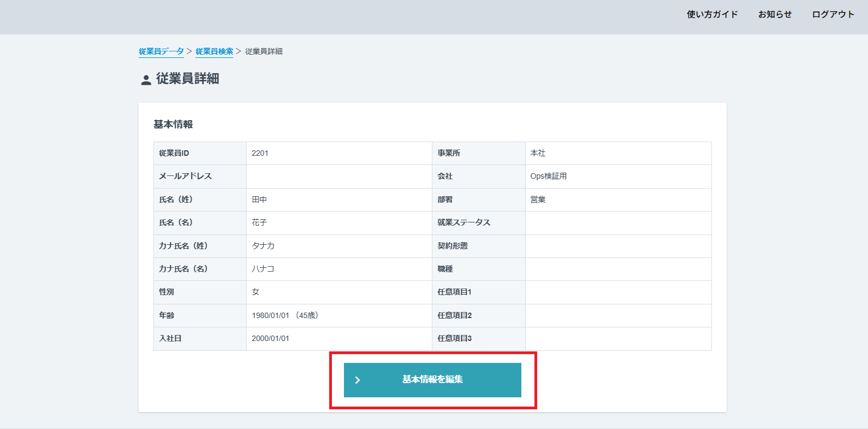
Task: Click the 基本情報 section heading
Action: [x=173, y=125]
